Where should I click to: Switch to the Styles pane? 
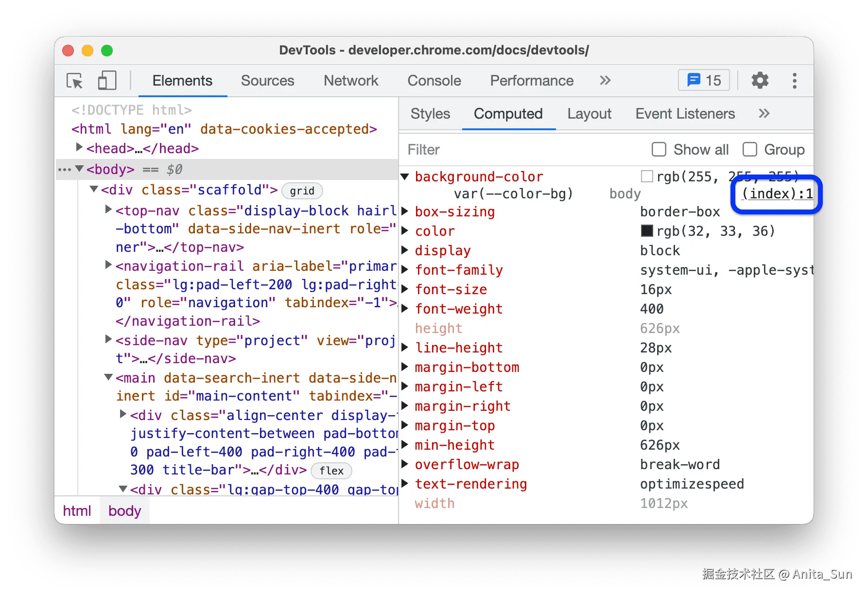(x=430, y=114)
